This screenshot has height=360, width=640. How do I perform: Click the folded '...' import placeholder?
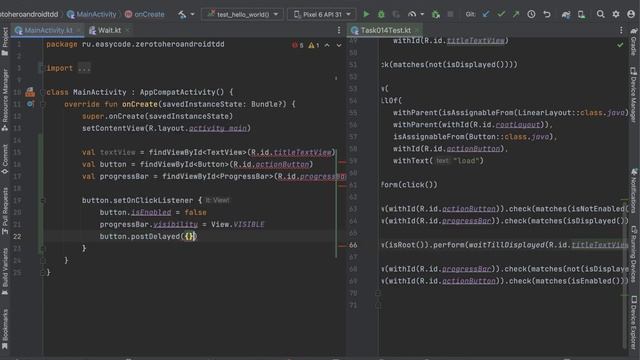(x=84, y=68)
